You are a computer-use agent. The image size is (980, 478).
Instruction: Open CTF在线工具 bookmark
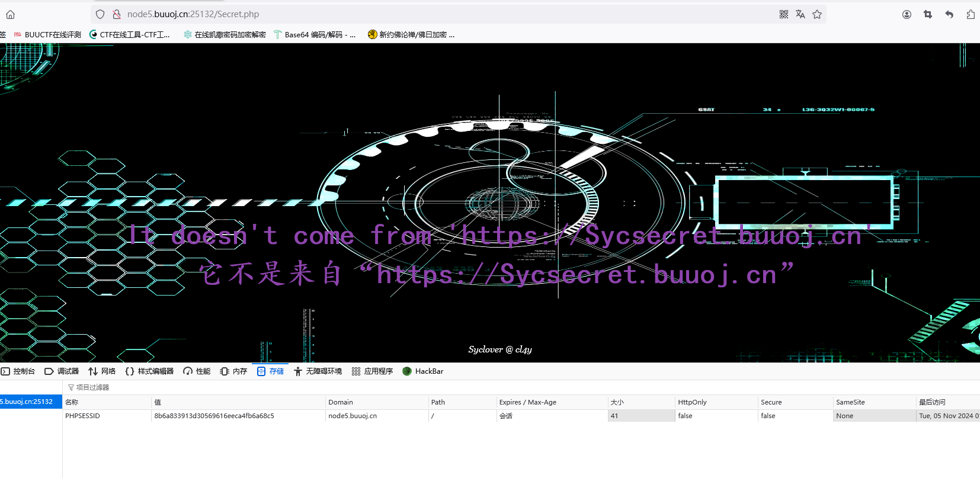[x=130, y=35]
